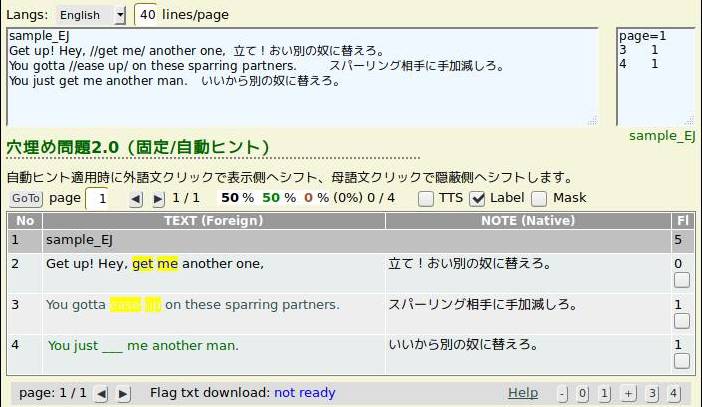Viewport: 702px width, 407px height.
Task: Click the bottom bar button labeled 0
Action: (x=582, y=394)
